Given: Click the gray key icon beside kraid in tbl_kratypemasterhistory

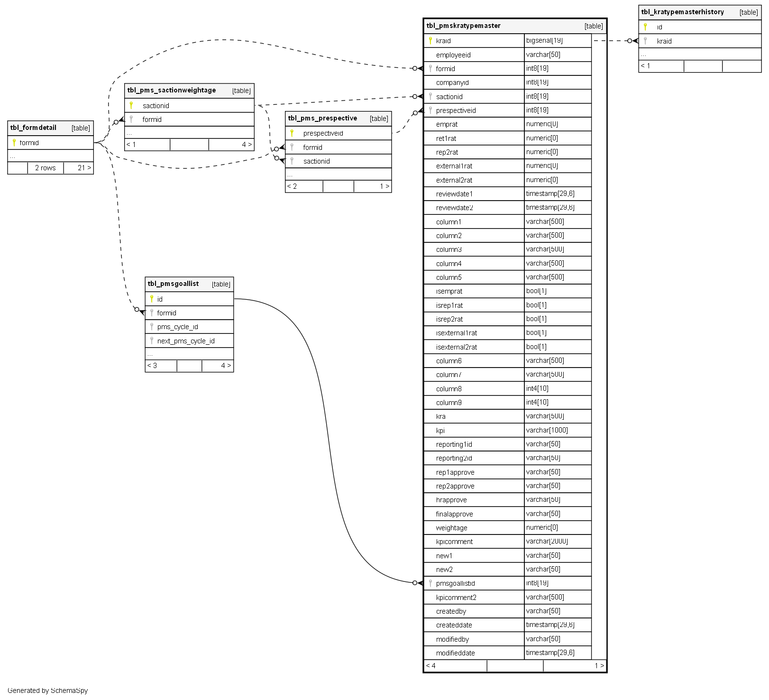Looking at the screenshot, I should pos(645,41).
